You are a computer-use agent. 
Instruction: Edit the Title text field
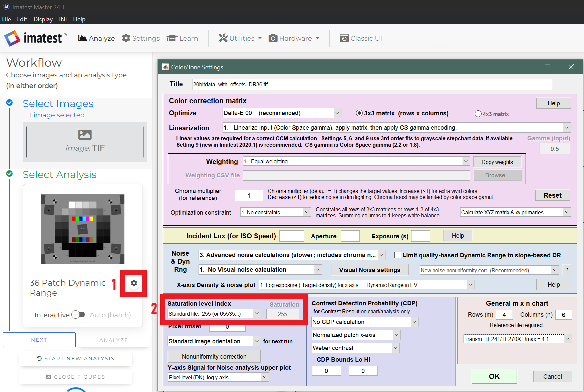point(372,84)
